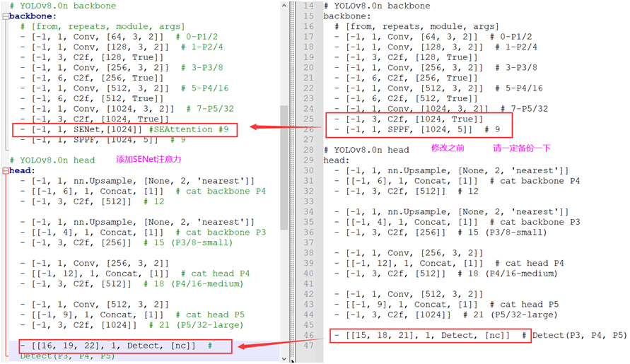Click line number 20 in gutter

tap(308, 67)
